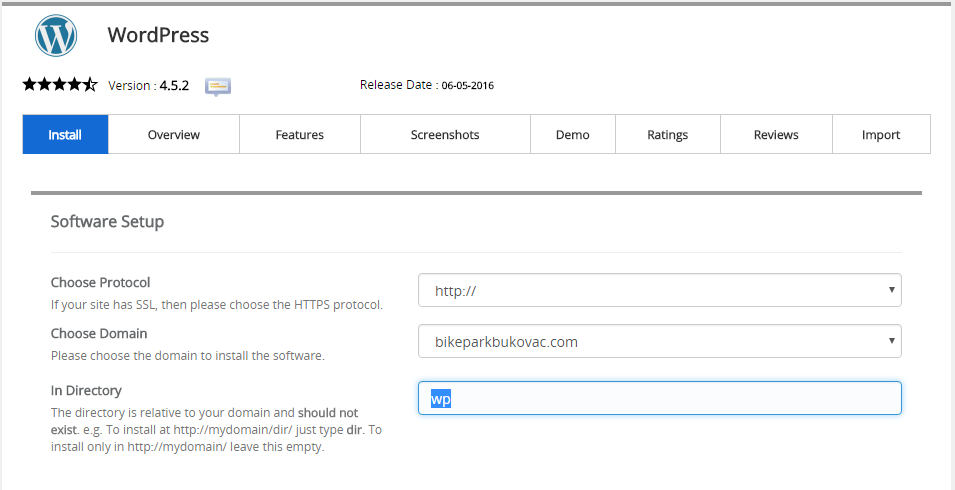Switch to the Overview tab
The width and height of the screenshot is (955, 490).
coord(174,135)
